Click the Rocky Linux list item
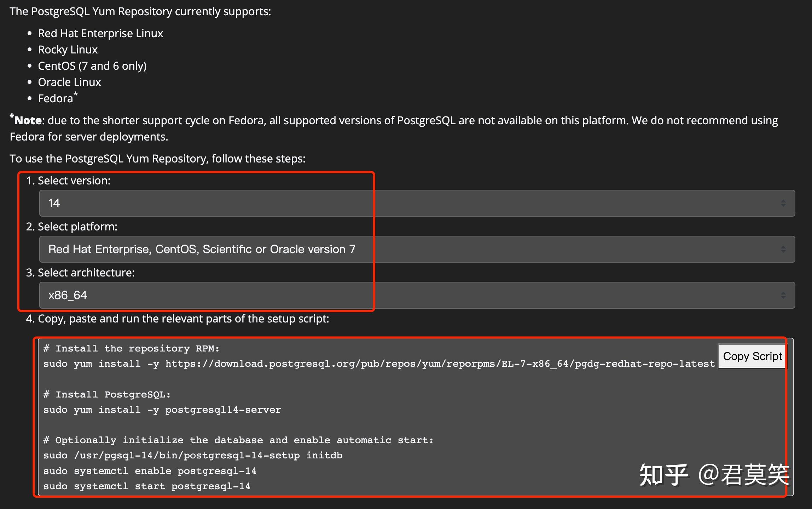 68,49
